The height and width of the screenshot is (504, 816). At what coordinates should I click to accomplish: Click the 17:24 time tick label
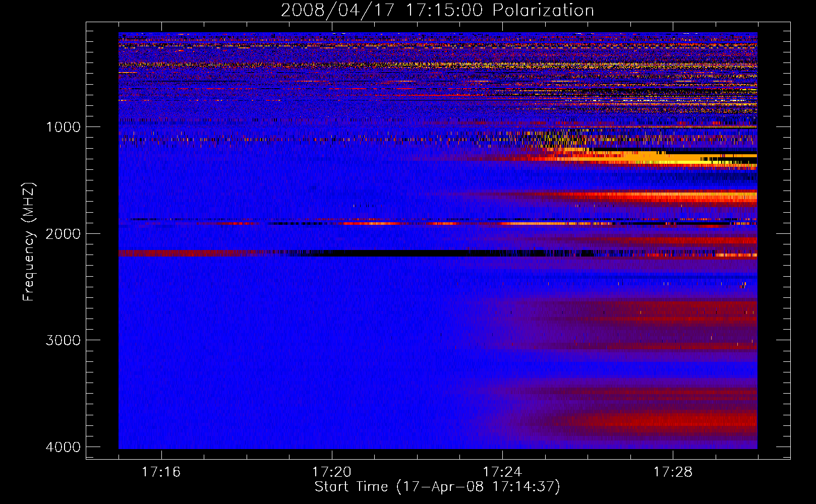502,472
